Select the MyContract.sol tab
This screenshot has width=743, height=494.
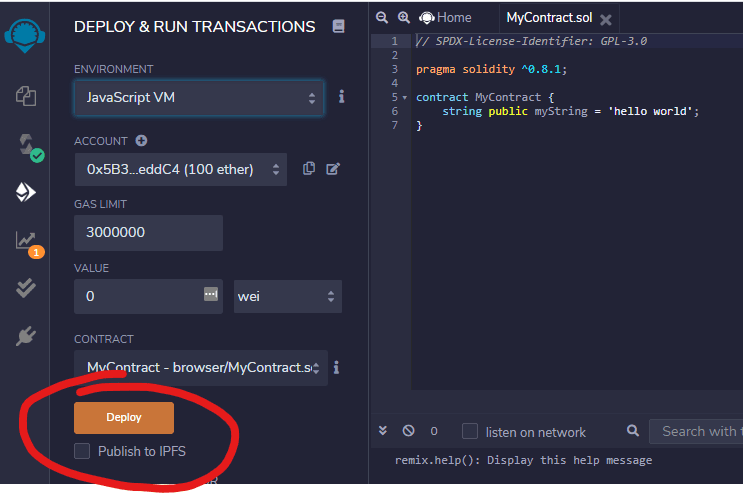pos(549,18)
